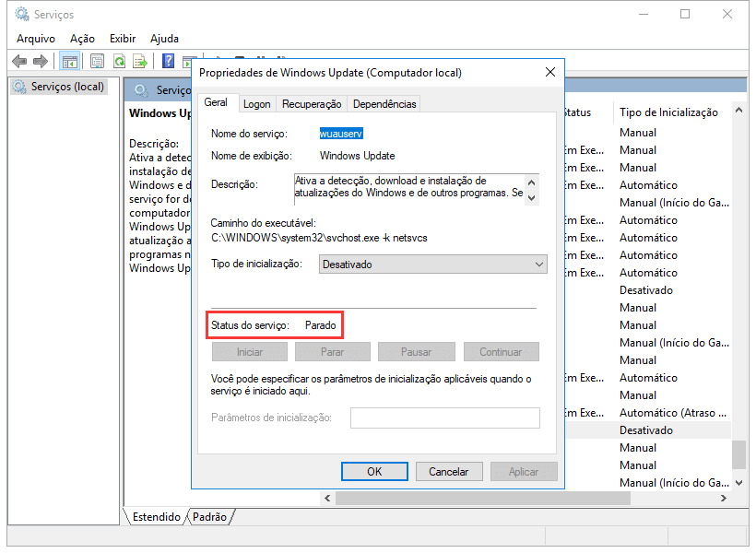This screenshot has width=756, height=553.
Task: Switch to the Logon tab
Action: click(256, 103)
